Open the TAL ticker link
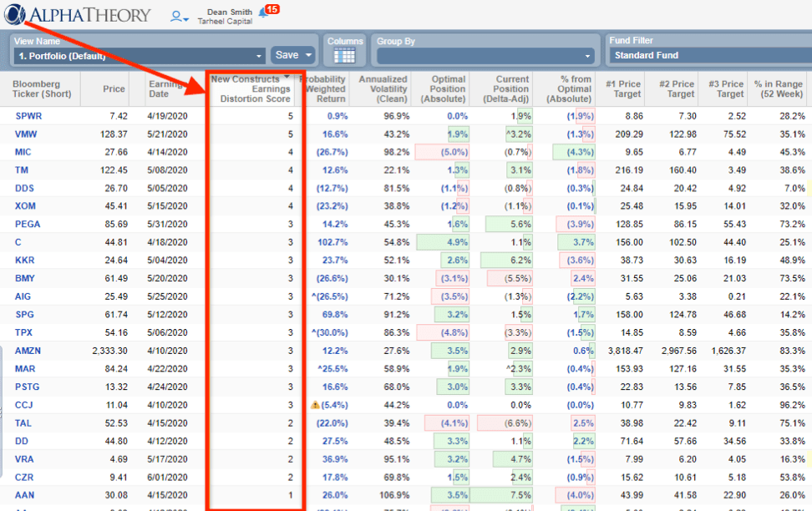 (x=23, y=423)
